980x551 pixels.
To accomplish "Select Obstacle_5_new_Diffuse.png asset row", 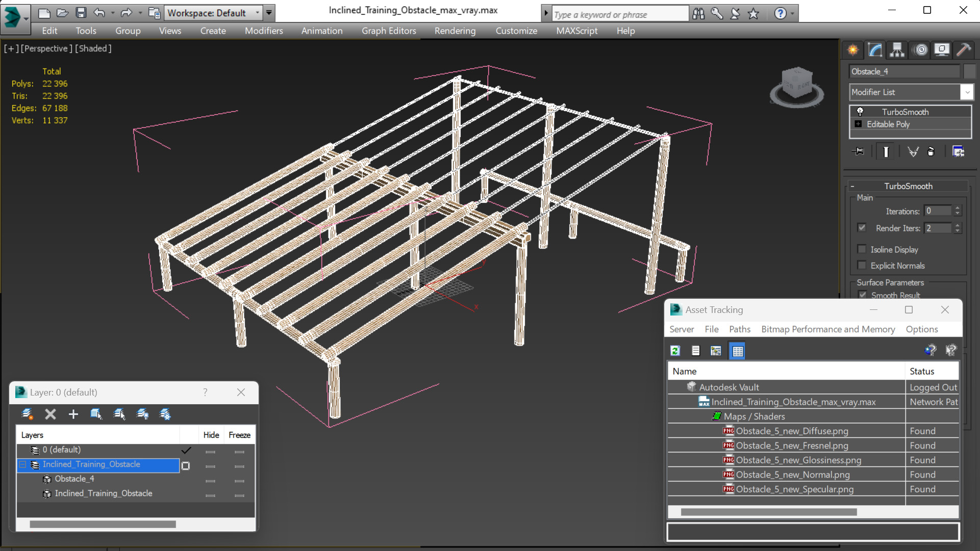I will 813,431.
